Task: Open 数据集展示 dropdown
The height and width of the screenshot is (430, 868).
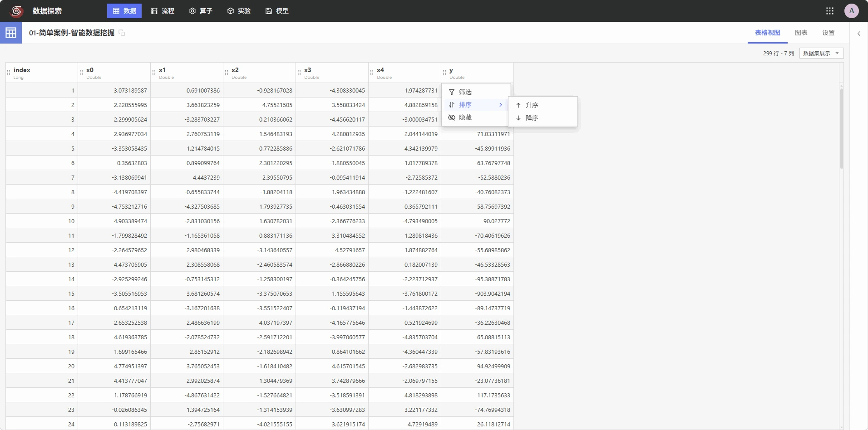Action: click(821, 53)
